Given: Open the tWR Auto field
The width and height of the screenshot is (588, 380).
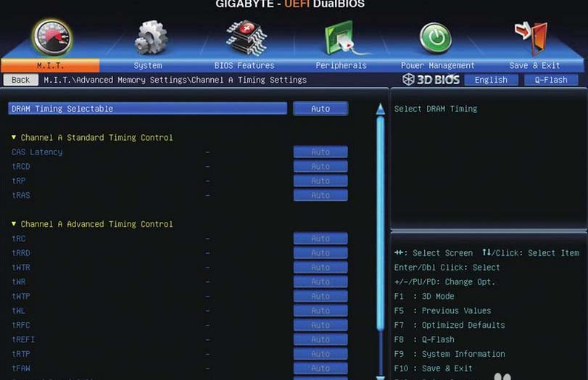Looking at the screenshot, I should coord(320,281).
